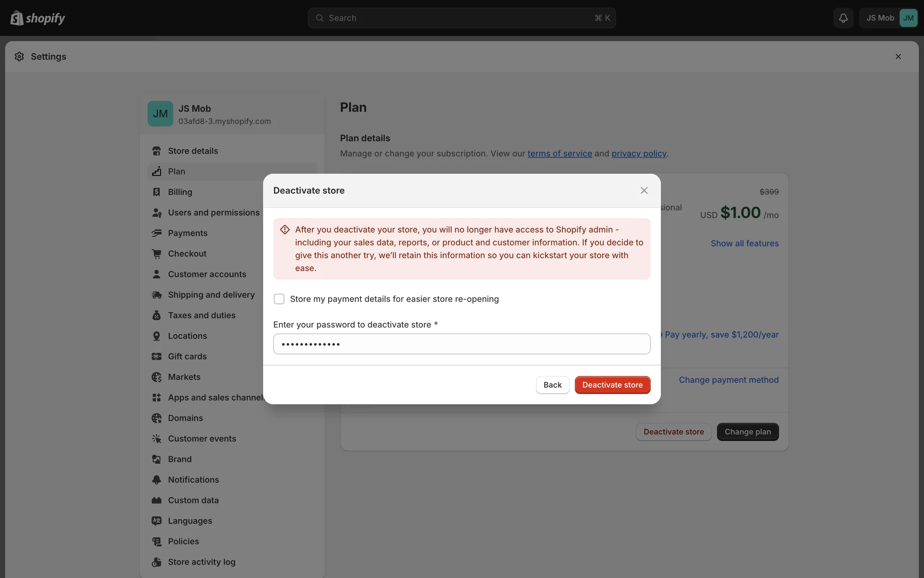Screen dimensions: 924x578
Task: Click the Shopify logo
Action: click(x=38, y=18)
